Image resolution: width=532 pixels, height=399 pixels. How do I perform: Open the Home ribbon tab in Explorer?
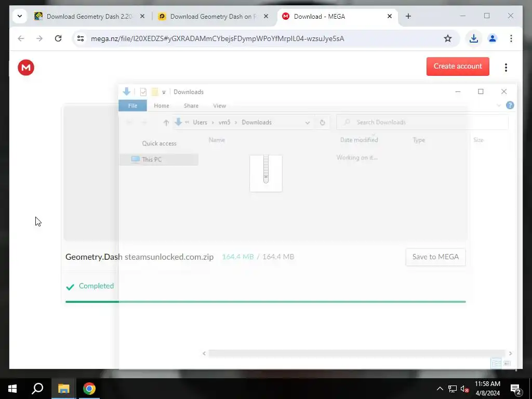(x=162, y=105)
